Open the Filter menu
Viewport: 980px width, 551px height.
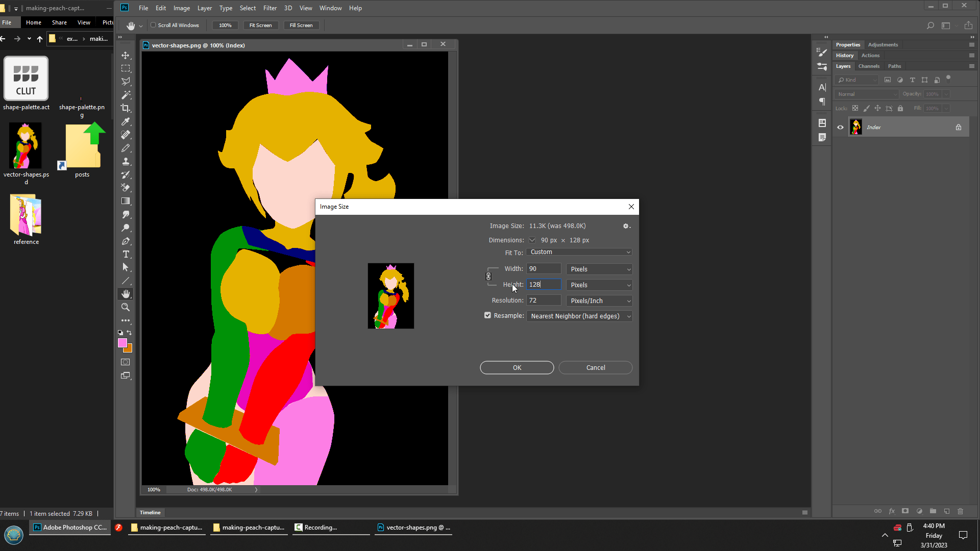[x=269, y=8]
